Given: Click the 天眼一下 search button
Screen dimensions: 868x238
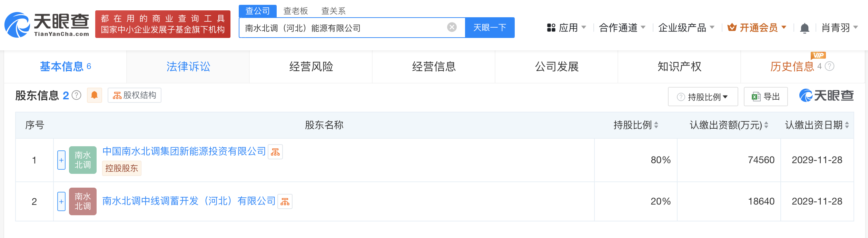Looking at the screenshot, I should pos(490,28).
